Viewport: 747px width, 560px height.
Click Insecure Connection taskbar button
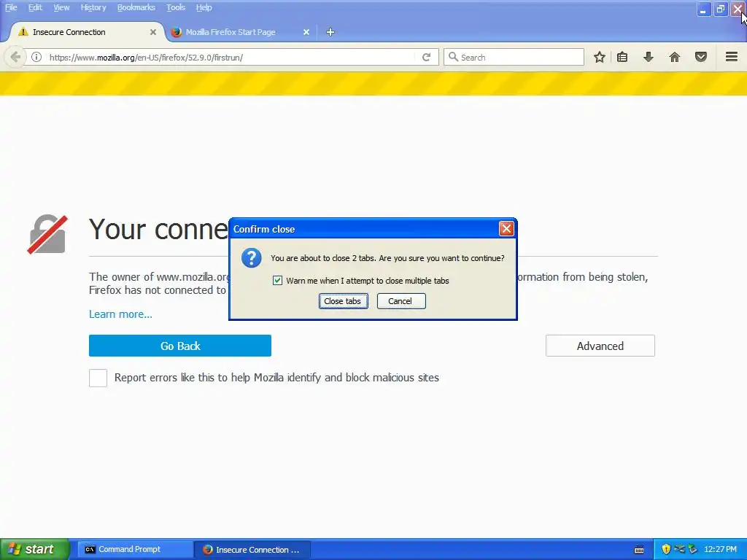point(252,550)
